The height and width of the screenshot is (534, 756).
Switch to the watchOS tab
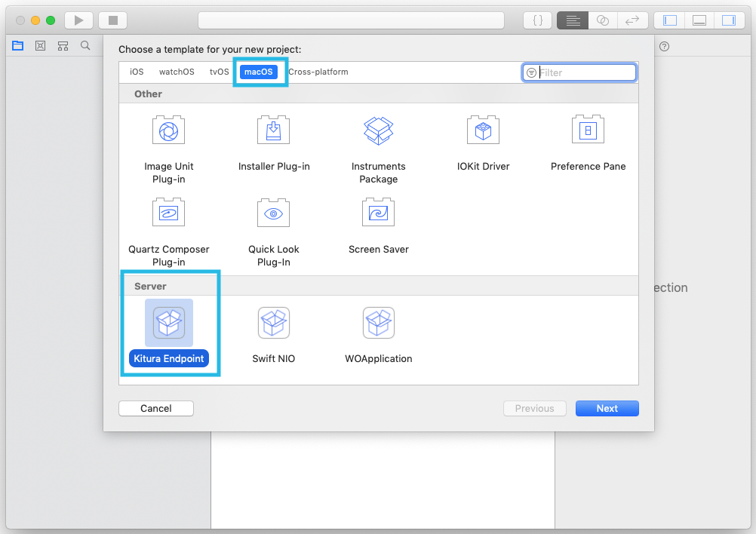click(x=177, y=72)
